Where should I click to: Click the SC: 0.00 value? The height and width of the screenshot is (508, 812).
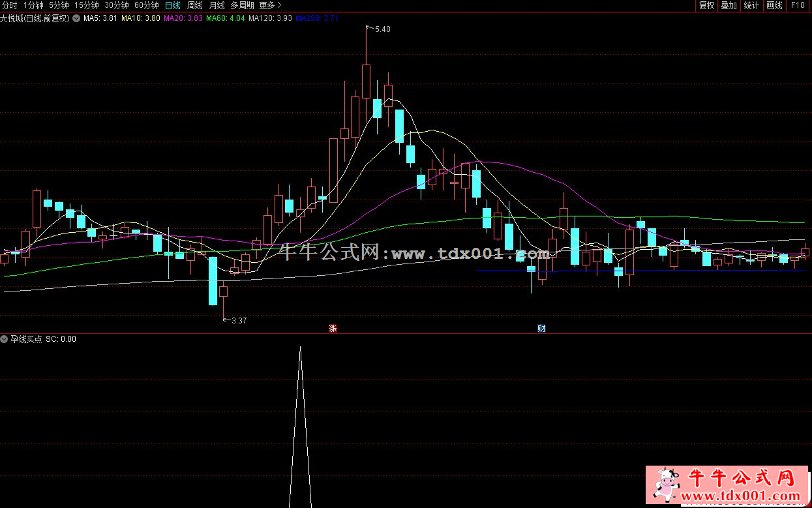[61, 339]
